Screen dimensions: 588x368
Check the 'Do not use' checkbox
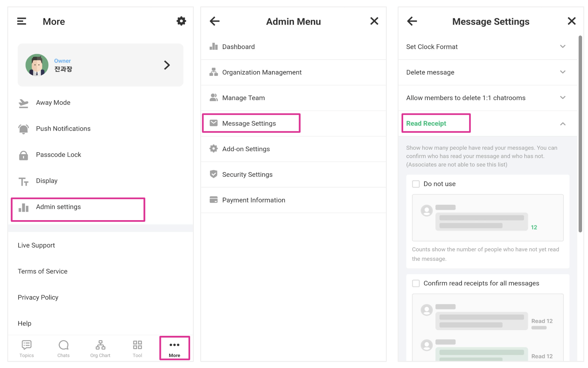click(x=416, y=184)
